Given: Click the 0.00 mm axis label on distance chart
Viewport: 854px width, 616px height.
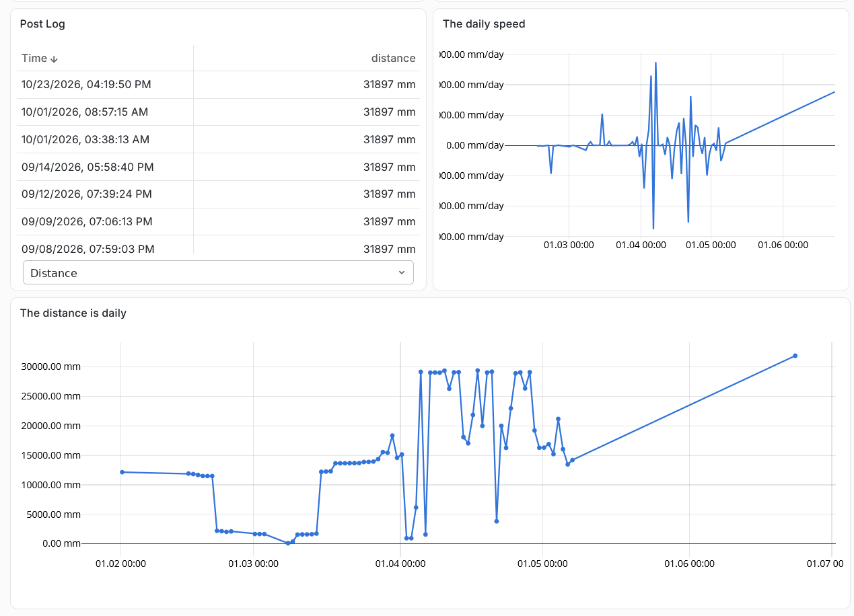Looking at the screenshot, I should click(x=61, y=543).
